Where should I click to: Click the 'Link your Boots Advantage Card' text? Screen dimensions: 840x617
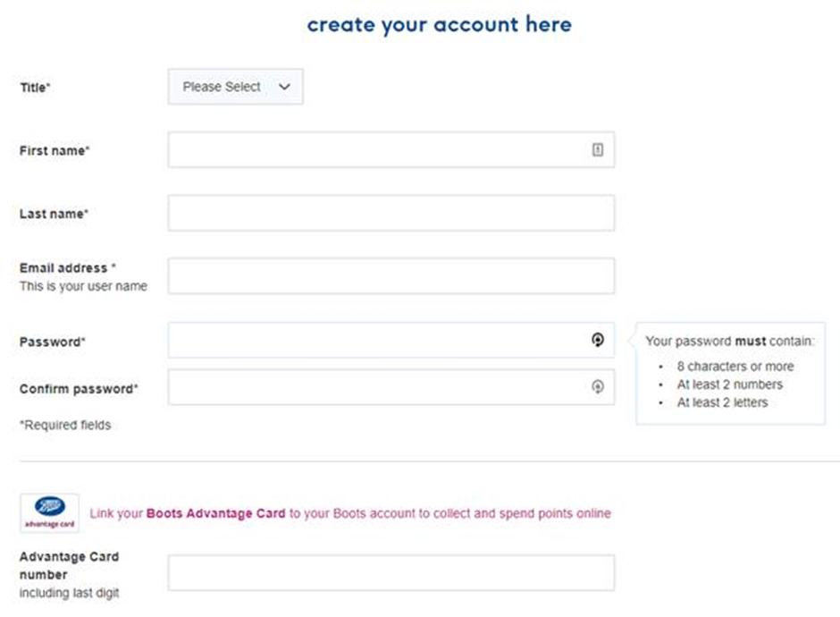pyautogui.click(x=188, y=513)
